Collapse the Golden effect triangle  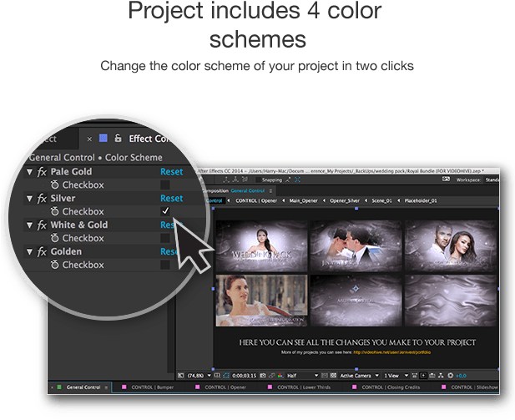(x=29, y=251)
